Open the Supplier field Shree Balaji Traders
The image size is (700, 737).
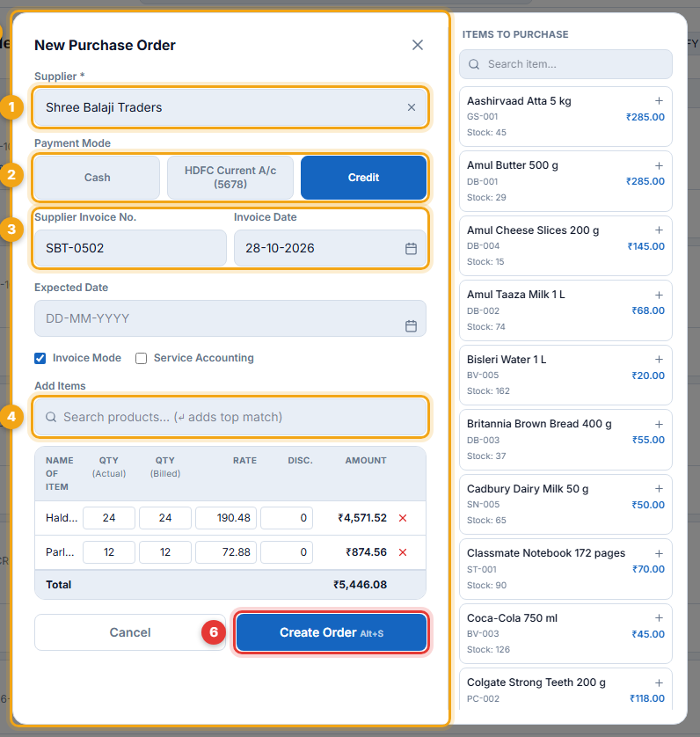(x=230, y=107)
